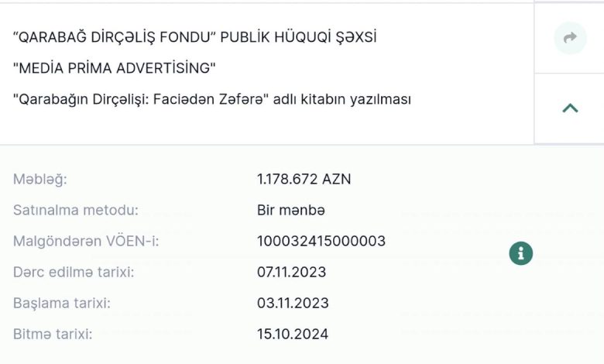Open the green info icon

[521, 253]
